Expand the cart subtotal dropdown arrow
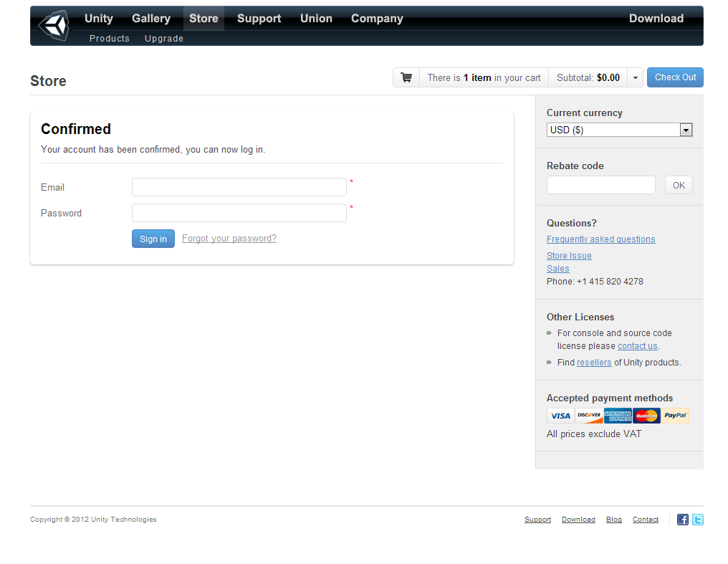This screenshot has height=564, width=728. pyautogui.click(x=636, y=77)
